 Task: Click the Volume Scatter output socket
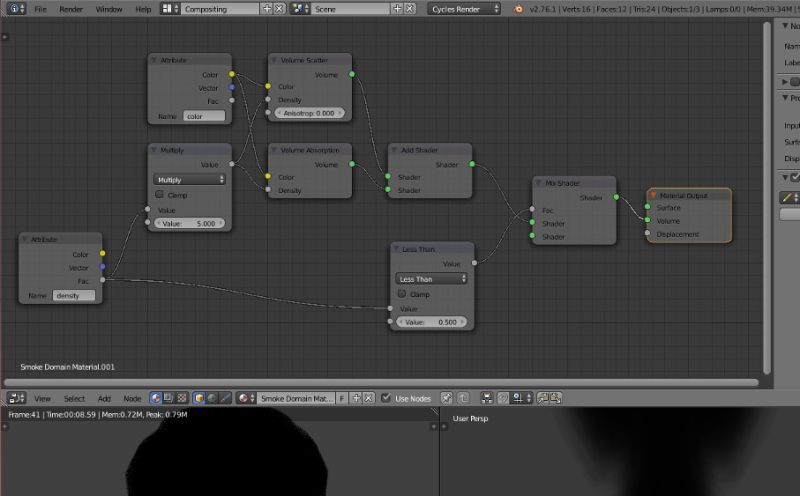352,75
